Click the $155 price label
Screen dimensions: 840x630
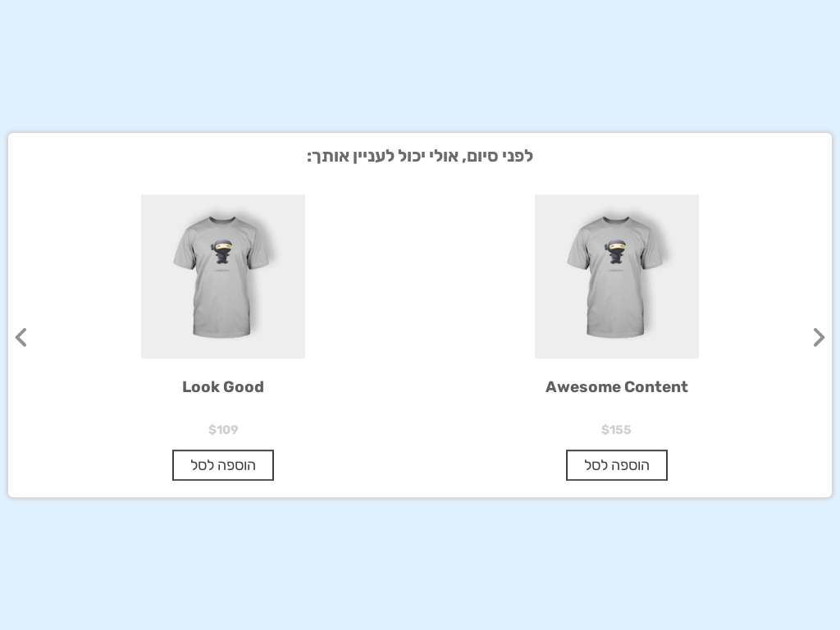pyautogui.click(x=617, y=430)
